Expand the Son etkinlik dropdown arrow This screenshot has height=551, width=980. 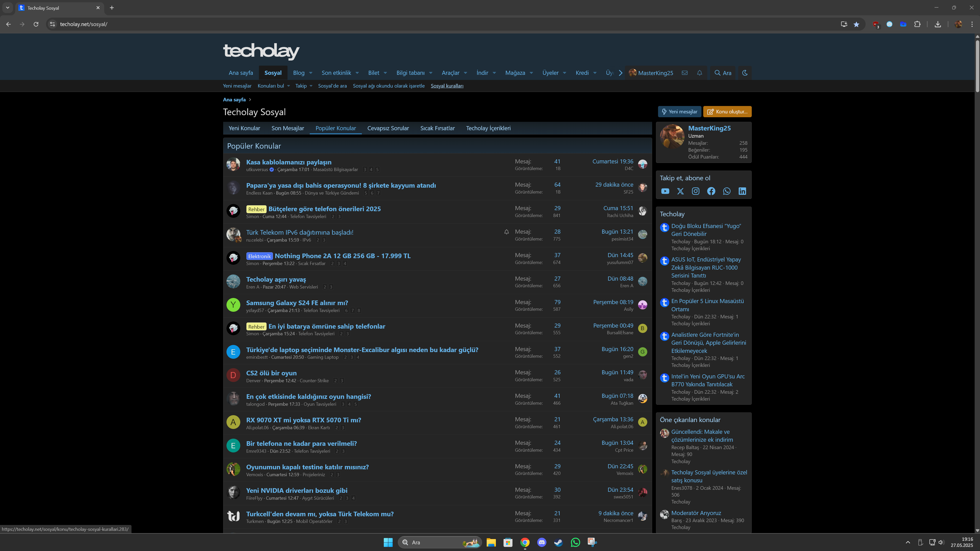pyautogui.click(x=357, y=73)
